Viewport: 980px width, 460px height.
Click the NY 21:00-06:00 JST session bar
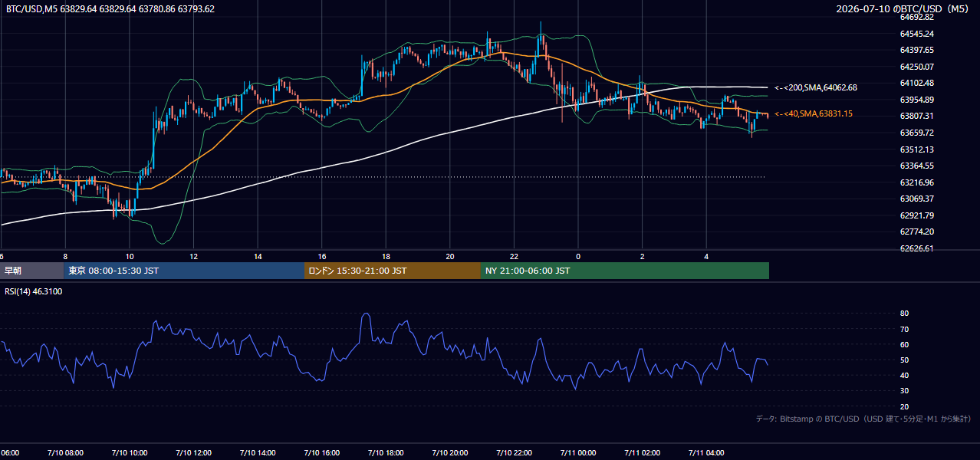coord(625,271)
